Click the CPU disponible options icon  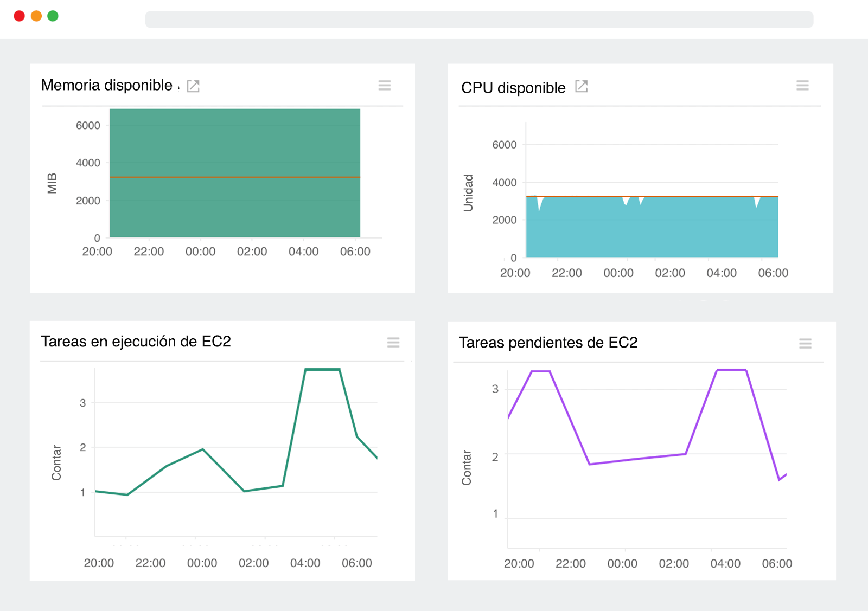coord(803,85)
